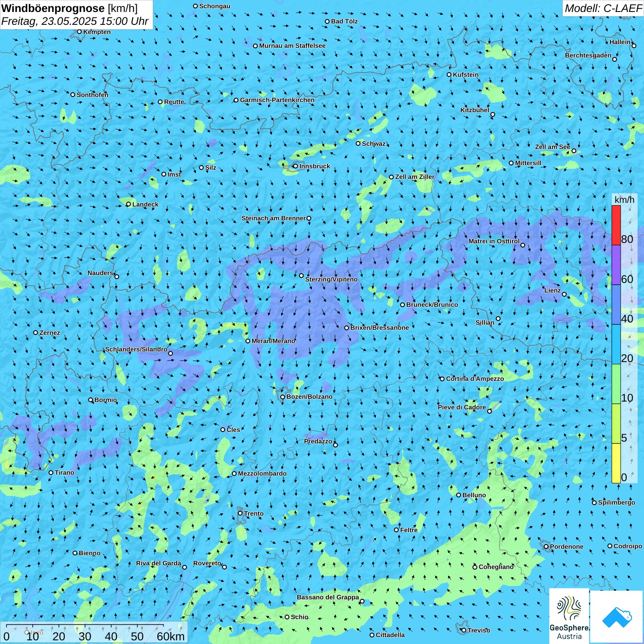Click the blue cloud app logo
Screen dimensions: 644x644
coord(617,617)
